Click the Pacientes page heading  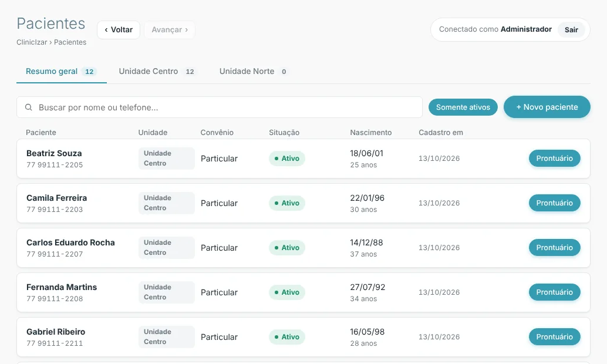(50, 23)
